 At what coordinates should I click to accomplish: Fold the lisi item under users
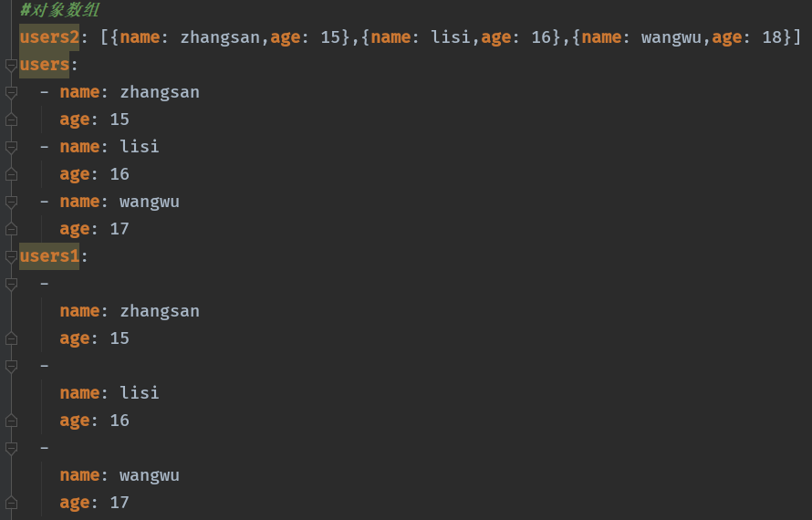11,147
